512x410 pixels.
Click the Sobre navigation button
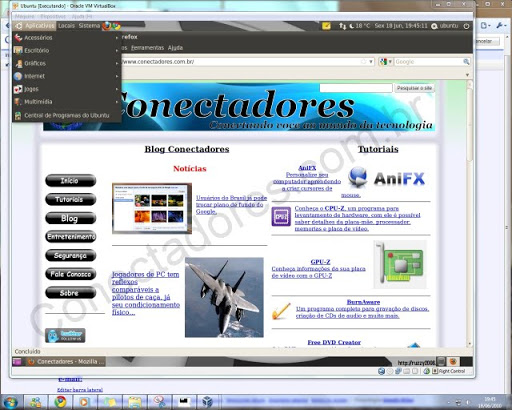pyautogui.click(x=70, y=293)
